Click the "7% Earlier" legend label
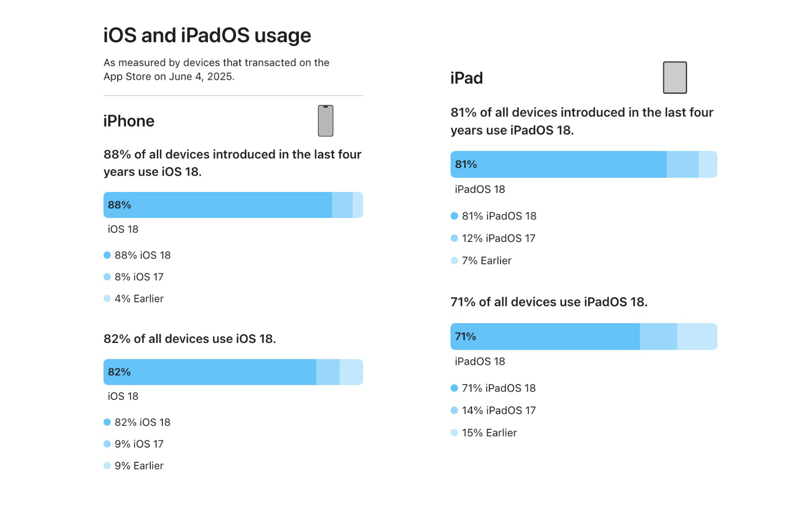 tap(486, 261)
